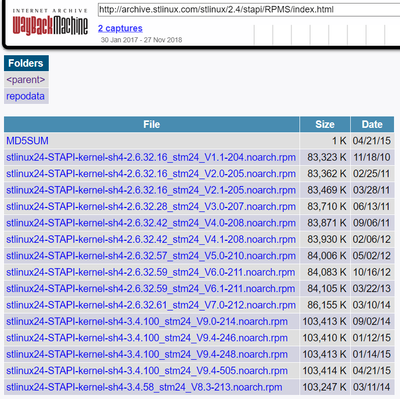
Task: Open the V2.0-205 kernel rpm link
Action: (x=151, y=174)
